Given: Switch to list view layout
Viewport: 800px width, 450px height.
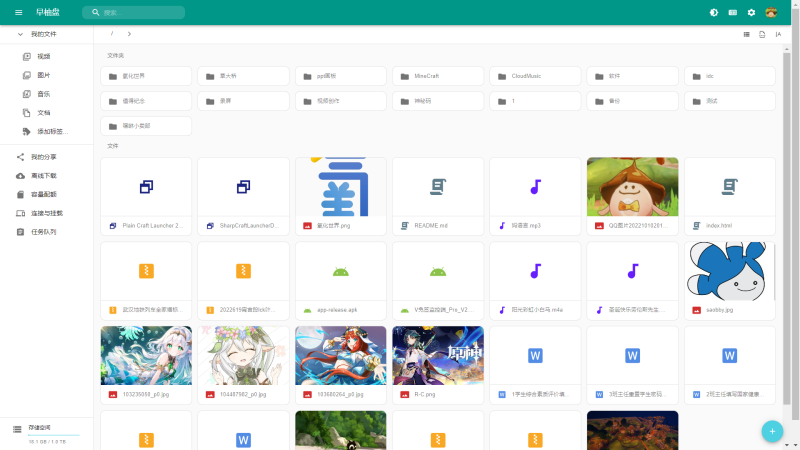Looking at the screenshot, I should [x=746, y=34].
